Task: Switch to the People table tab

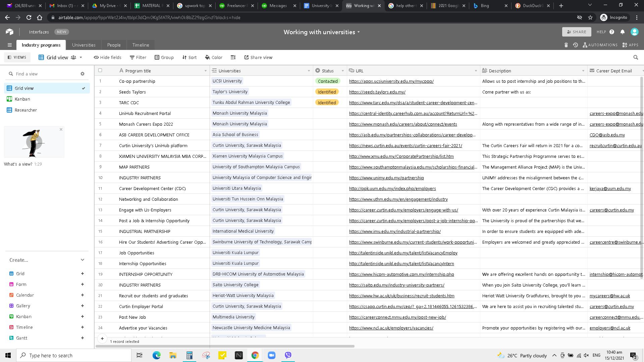Action: pos(114,45)
